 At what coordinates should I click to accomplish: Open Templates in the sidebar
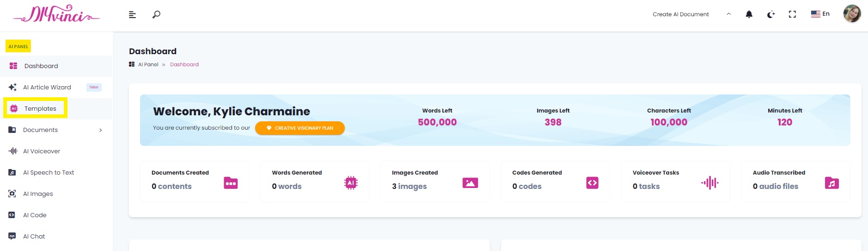[x=40, y=108]
